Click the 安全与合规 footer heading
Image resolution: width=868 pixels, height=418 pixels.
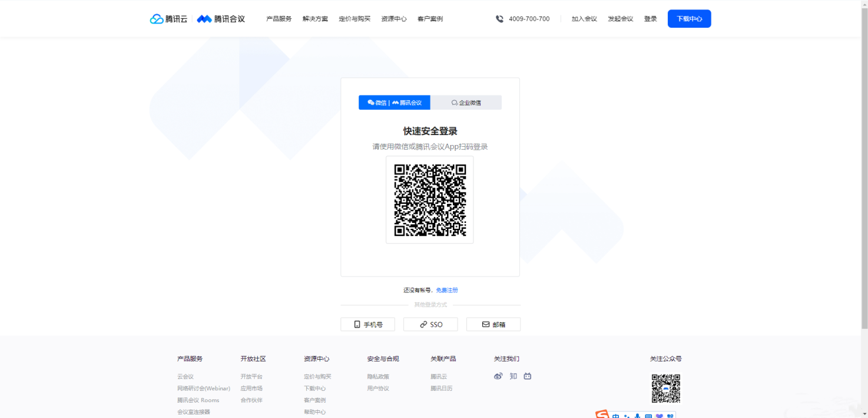pos(383,358)
